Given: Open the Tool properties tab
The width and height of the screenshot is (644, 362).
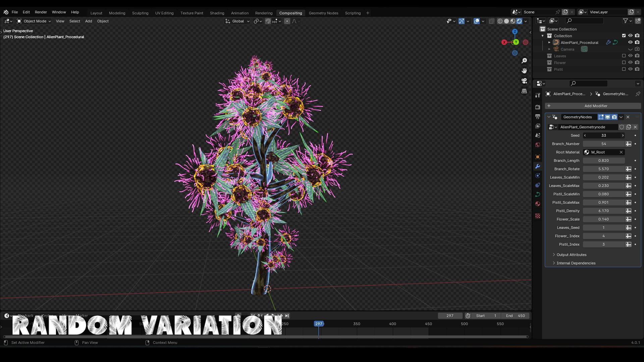Looking at the screenshot, I should pyautogui.click(x=538, y=95).
